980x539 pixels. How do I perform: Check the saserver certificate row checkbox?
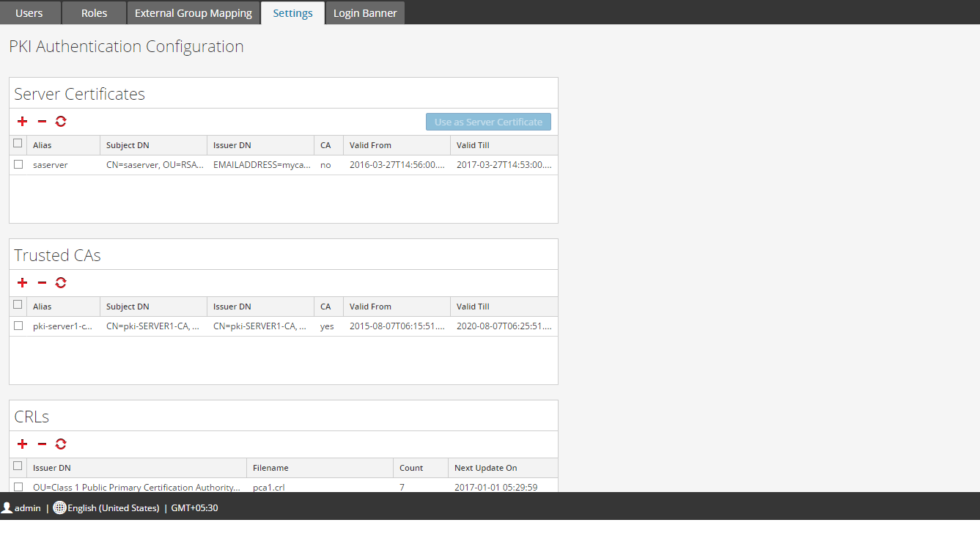tap(18, 165)
